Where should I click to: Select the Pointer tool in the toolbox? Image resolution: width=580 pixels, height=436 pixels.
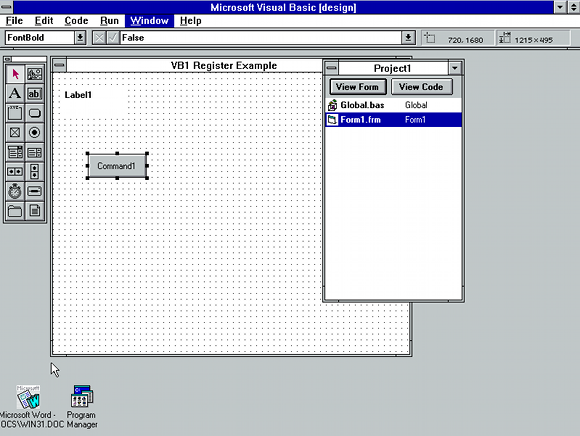15,74
